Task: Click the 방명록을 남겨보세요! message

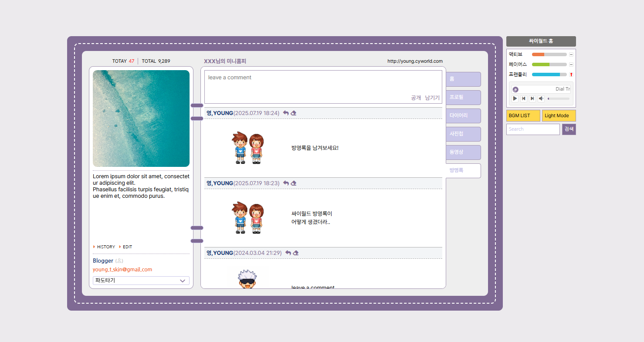Action: [315, 148]
